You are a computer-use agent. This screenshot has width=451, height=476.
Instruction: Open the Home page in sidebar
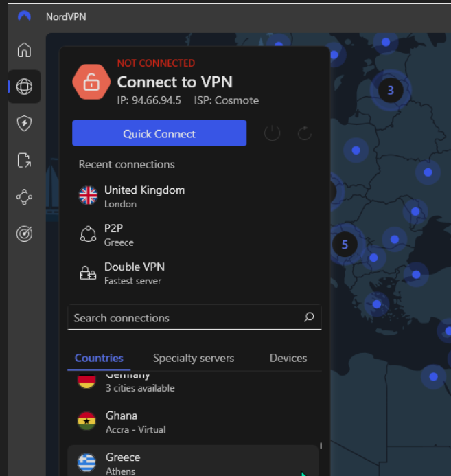pos(24,49)
